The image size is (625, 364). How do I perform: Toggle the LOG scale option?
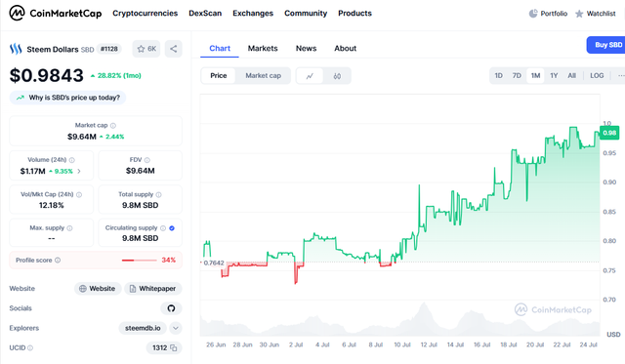[597, 76]
